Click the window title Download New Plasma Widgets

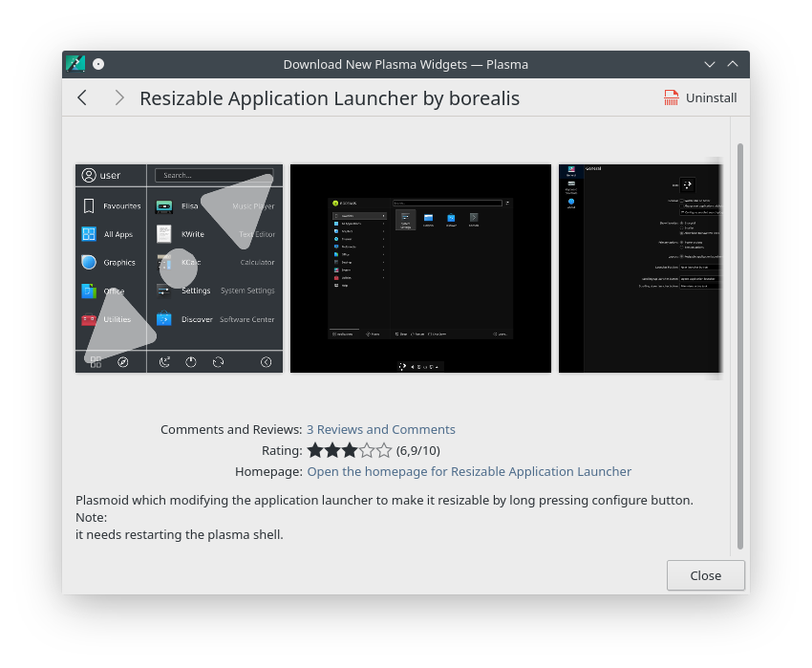tap(405, 64)
